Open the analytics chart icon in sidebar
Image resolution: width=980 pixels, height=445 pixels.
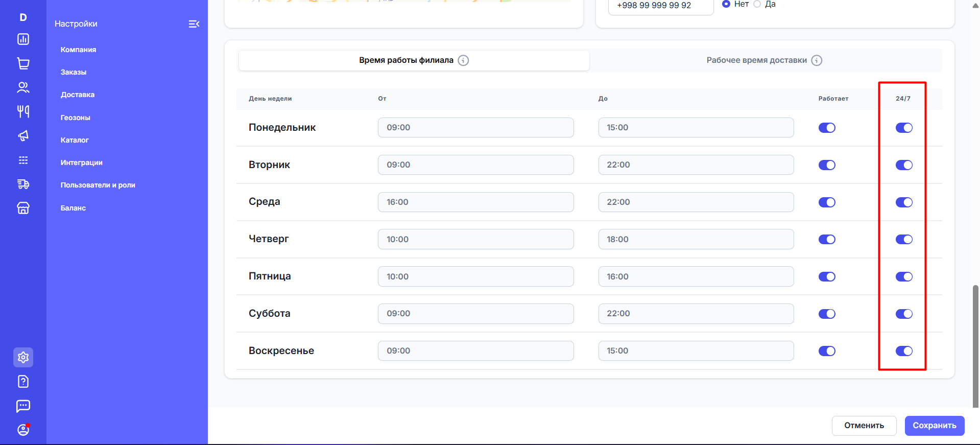pos(23,39)
